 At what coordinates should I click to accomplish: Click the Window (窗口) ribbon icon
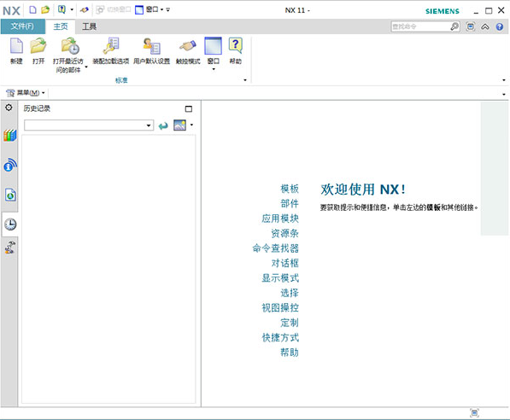pyautogui.click(x=213, y=46)
